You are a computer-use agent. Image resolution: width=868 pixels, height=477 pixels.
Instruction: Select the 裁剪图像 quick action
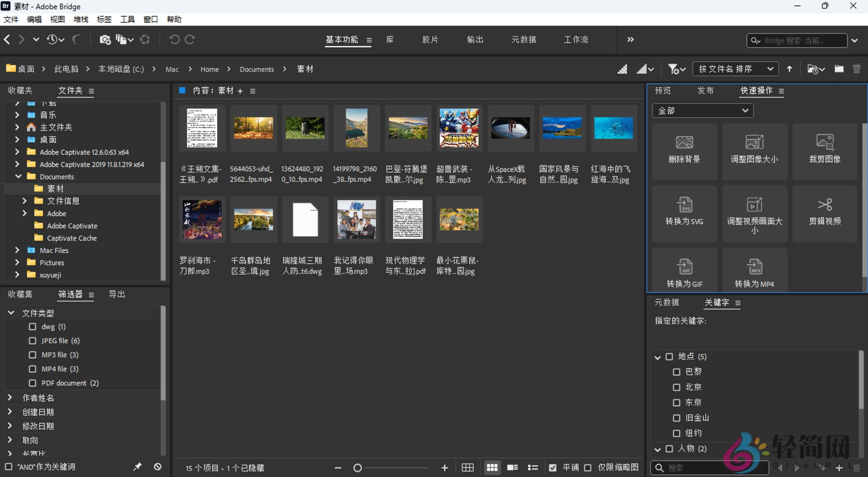pyautogui.click(x=824, y=151)
